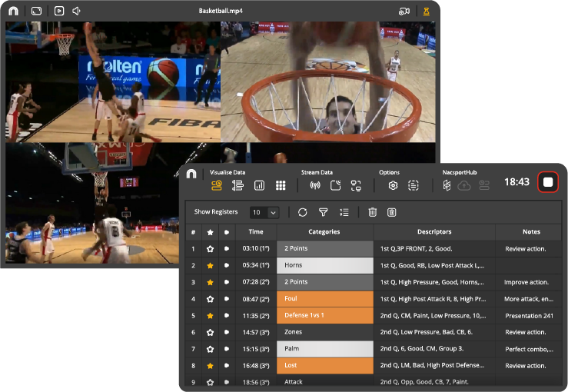Viewport: 568px width, 392px height.
Task: Open the settings gear under Options
Action: coord(392,185)
